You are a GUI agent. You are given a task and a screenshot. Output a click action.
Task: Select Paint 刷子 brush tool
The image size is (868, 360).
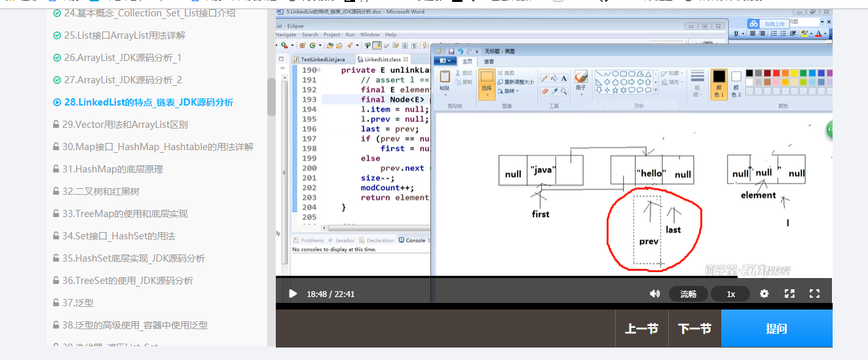[x=580, y=81]
